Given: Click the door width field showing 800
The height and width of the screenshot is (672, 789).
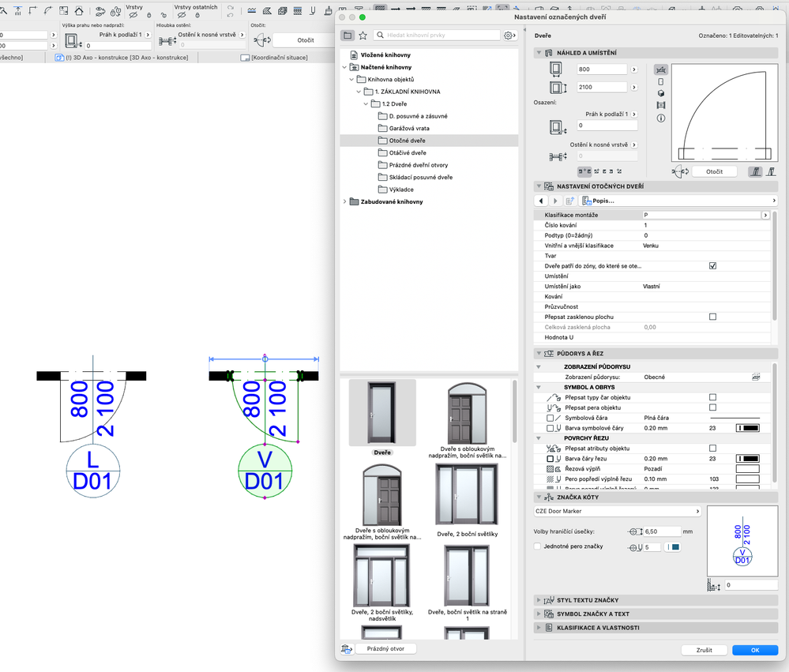Looking at the screenshot, I should point(602,69).
